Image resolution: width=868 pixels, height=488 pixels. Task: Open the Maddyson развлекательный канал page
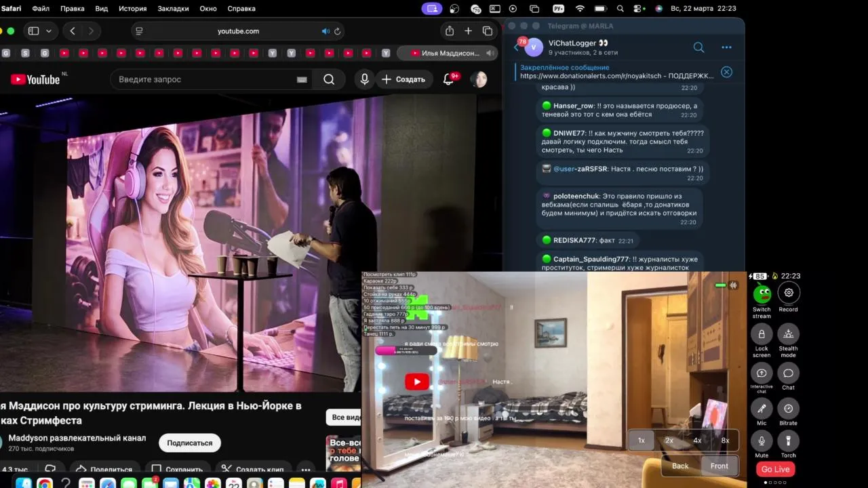coord(77,438)
